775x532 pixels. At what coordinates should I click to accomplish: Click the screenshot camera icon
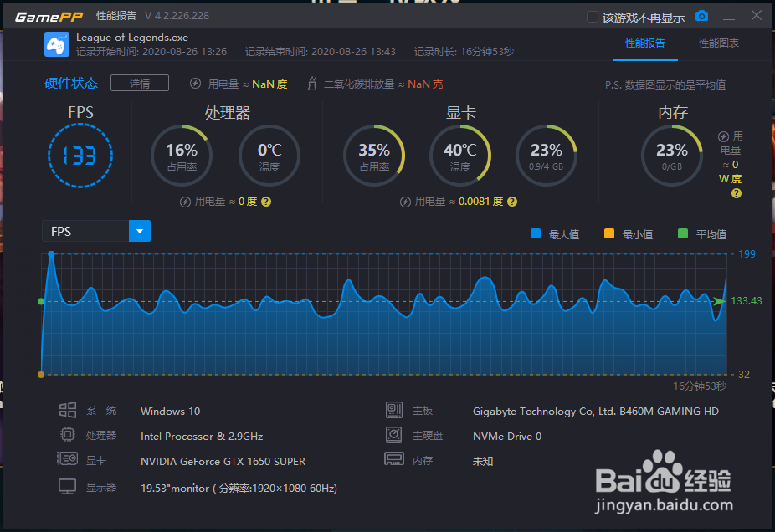(x=701, y=16)
